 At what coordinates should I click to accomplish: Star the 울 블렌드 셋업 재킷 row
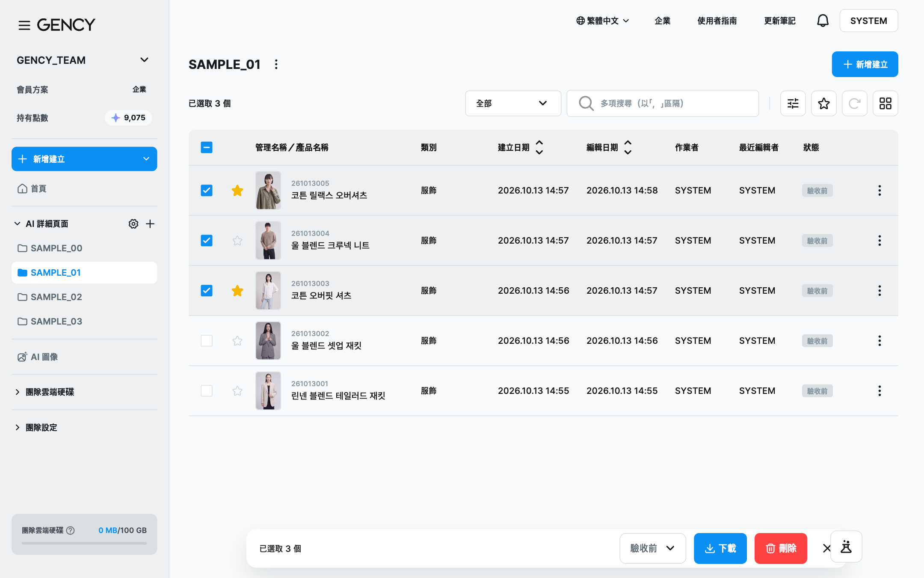(237, 341)
